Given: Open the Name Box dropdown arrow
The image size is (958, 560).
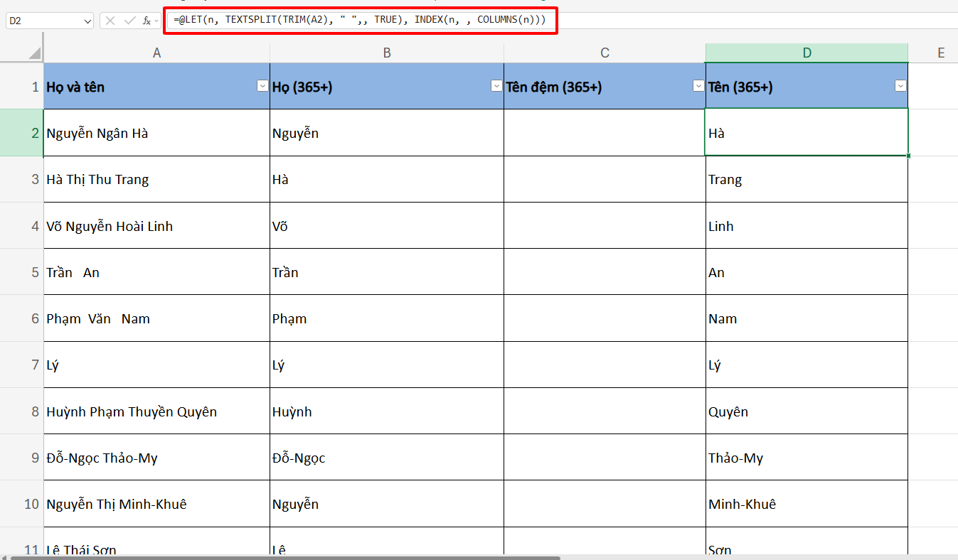Looking at the screenshot, I should tap(87, 21).
